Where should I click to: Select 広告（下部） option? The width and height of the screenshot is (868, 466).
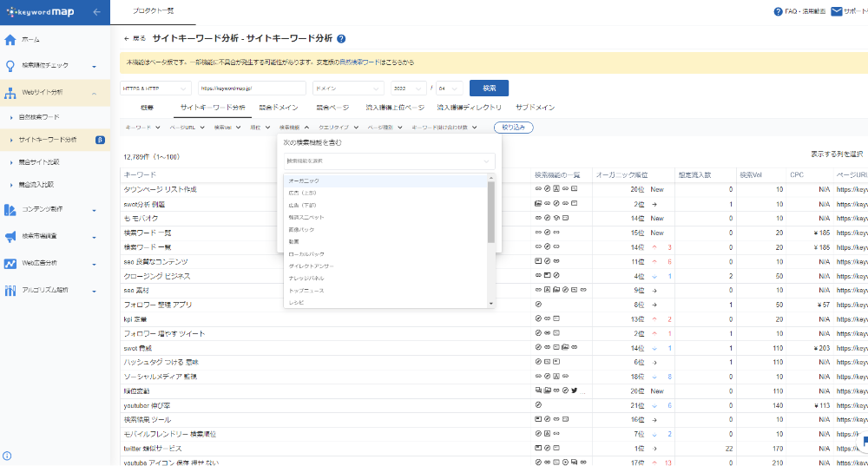pos(386,206)
